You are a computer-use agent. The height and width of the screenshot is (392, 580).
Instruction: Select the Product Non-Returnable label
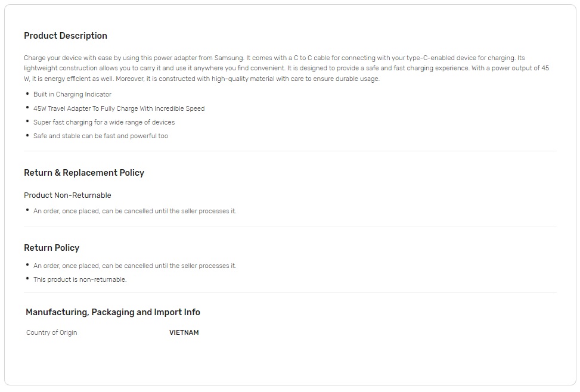(67, 195)
